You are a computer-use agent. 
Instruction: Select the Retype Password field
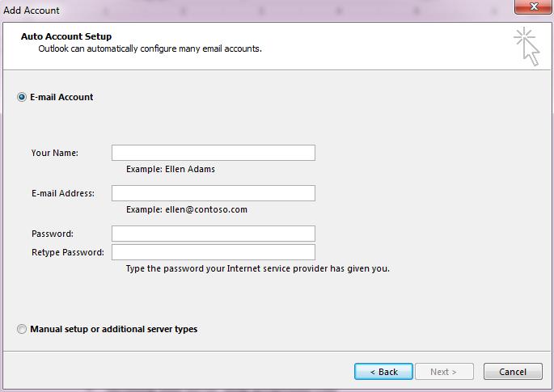214,252
